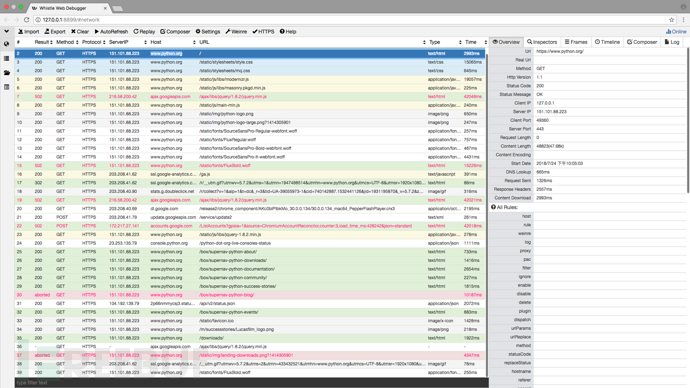Image resolution: width=690 pixels, height=388 pixels.
Task: Open the Values folder icon in sidebar
Action: (7, 73)
